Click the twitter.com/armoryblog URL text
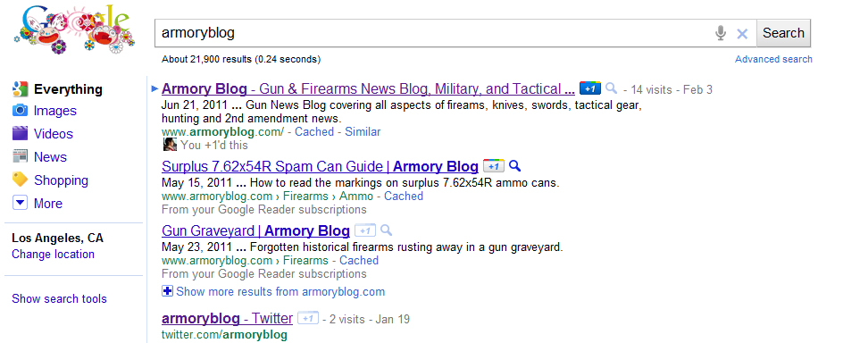Image resolution: width=868 pixels, height=343 pixels. (224, 335)
